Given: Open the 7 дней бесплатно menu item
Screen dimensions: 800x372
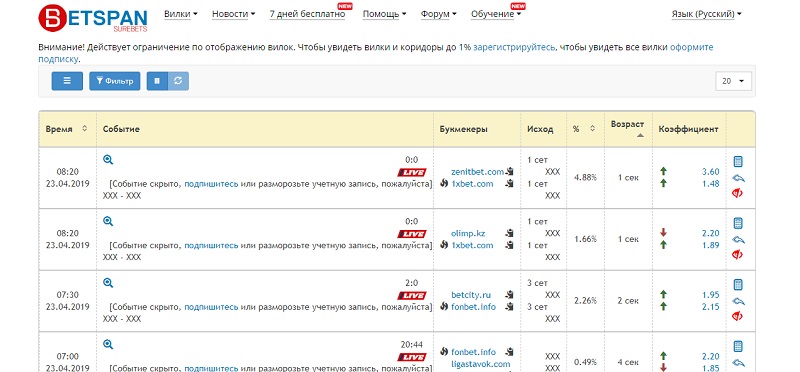Looking at the screenshot, I should [307, 14].
